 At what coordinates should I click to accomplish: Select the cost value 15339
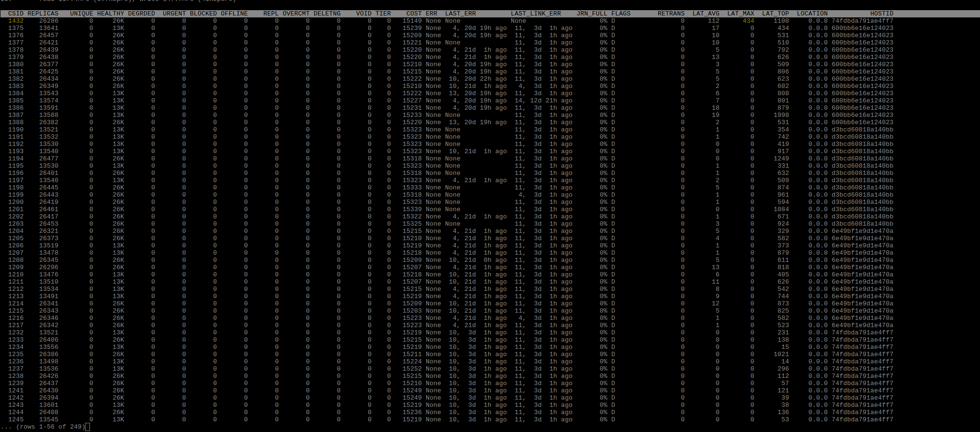[x=412, y=209]
